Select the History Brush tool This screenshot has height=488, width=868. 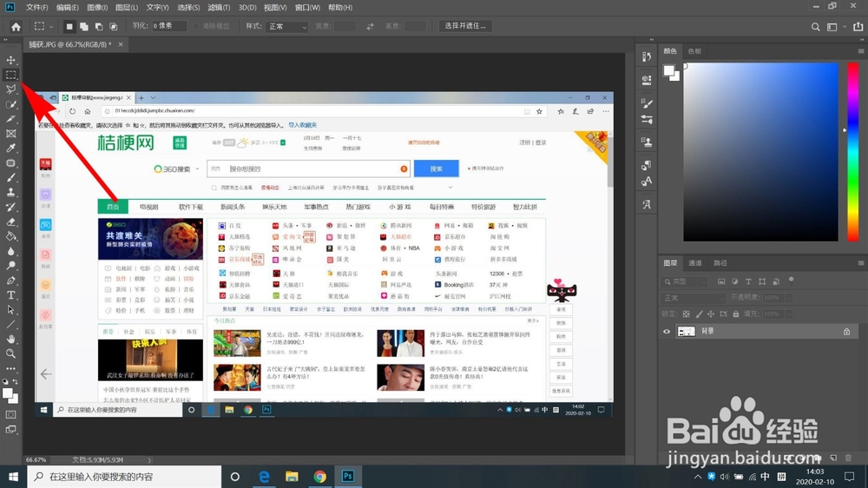point(10,208)
